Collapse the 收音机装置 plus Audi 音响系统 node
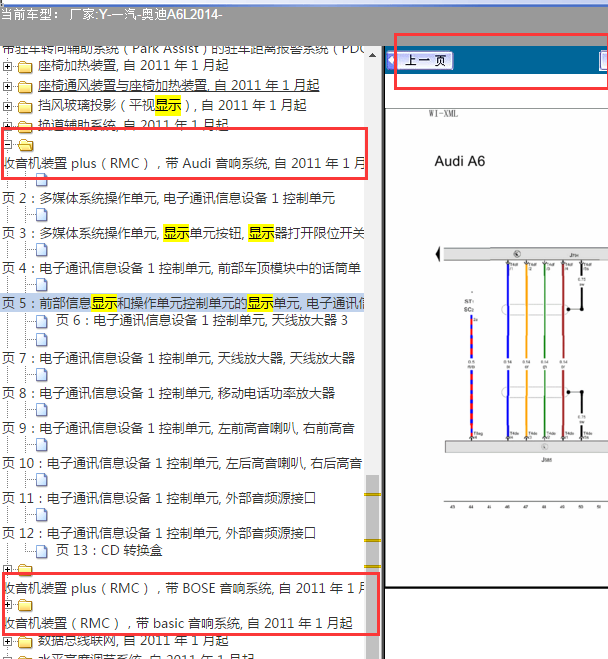Screen dimensions: 608x659 [7, 145]
